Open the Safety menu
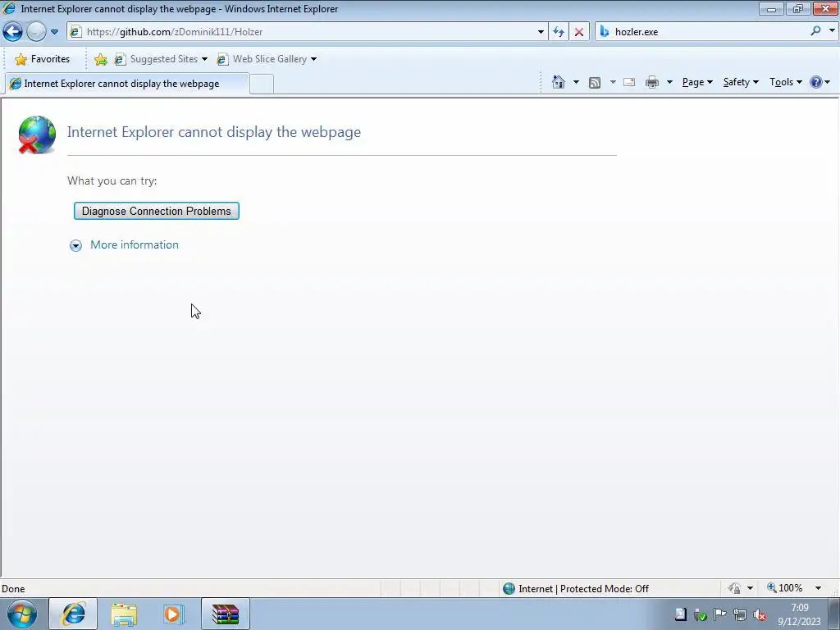The width and height of the screenshot is (840, 630). point(741,82)
